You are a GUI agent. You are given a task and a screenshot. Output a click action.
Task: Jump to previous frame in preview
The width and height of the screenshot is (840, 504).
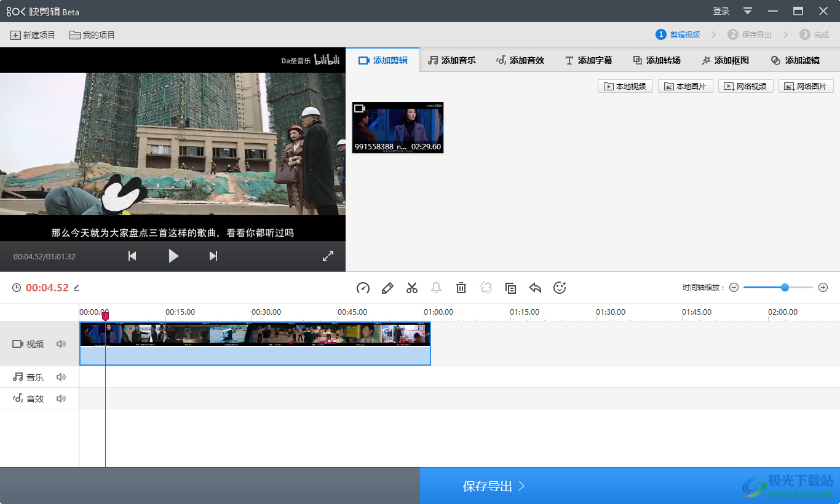click(132, 256)
